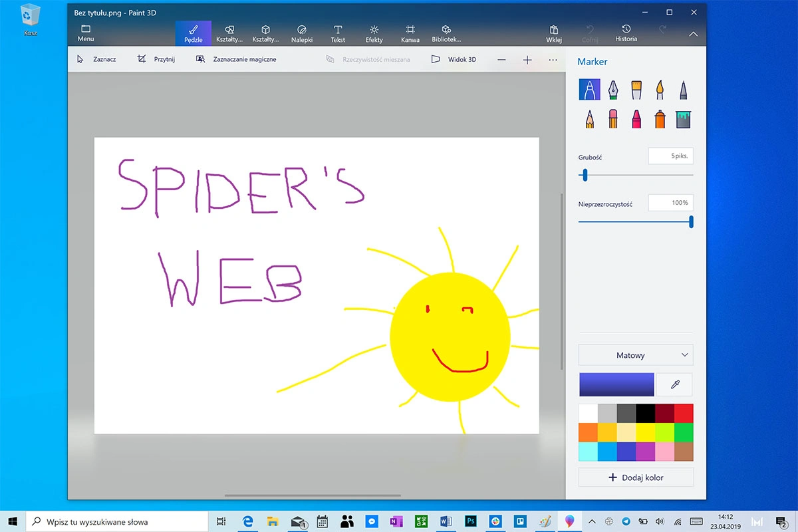Select the Fill bucket tool
Screen dimensions: 798x532
683,119
